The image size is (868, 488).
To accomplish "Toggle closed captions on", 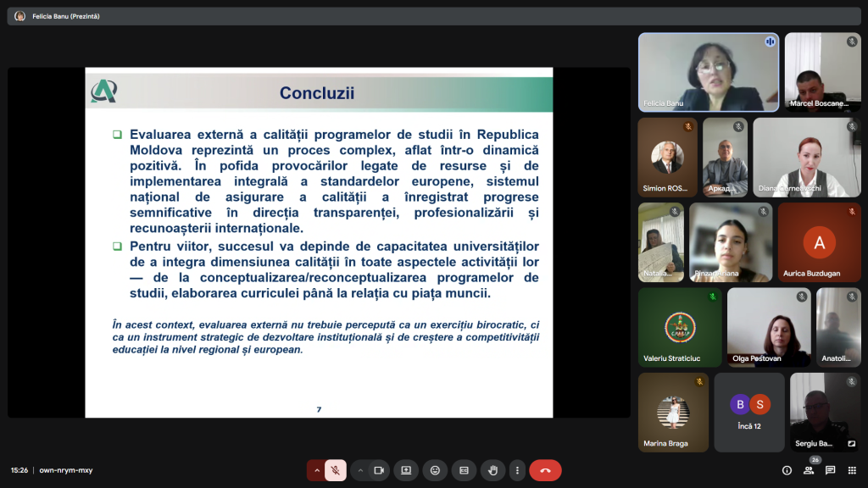I will point(464,470).
